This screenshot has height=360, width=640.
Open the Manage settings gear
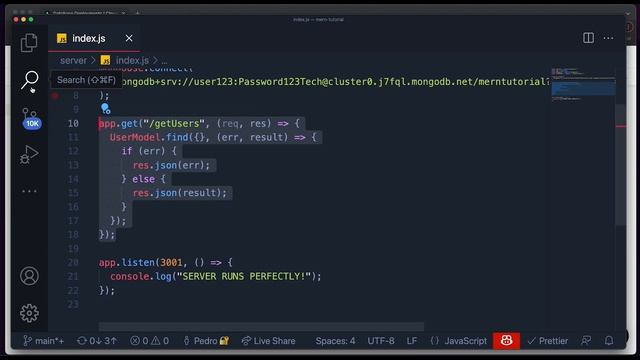pyautogui.click(x=29, y=313)
